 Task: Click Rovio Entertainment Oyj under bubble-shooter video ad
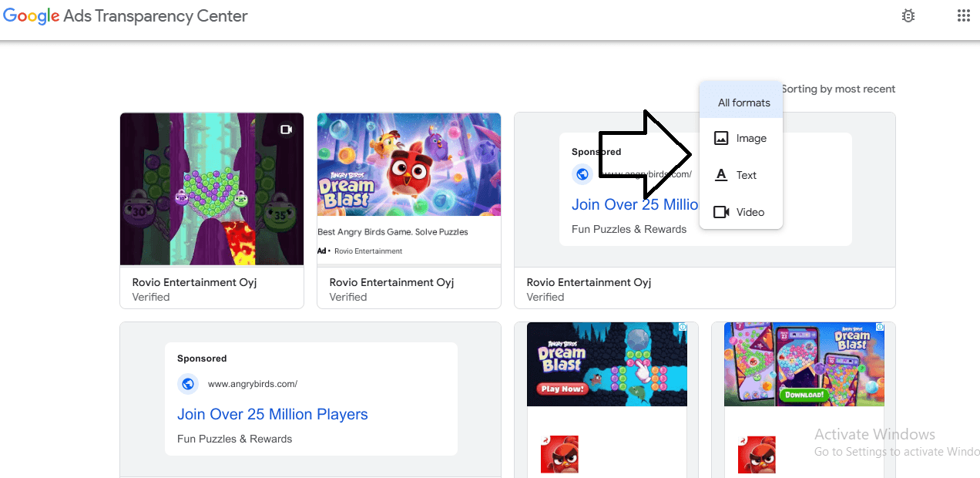coord(194,282)
